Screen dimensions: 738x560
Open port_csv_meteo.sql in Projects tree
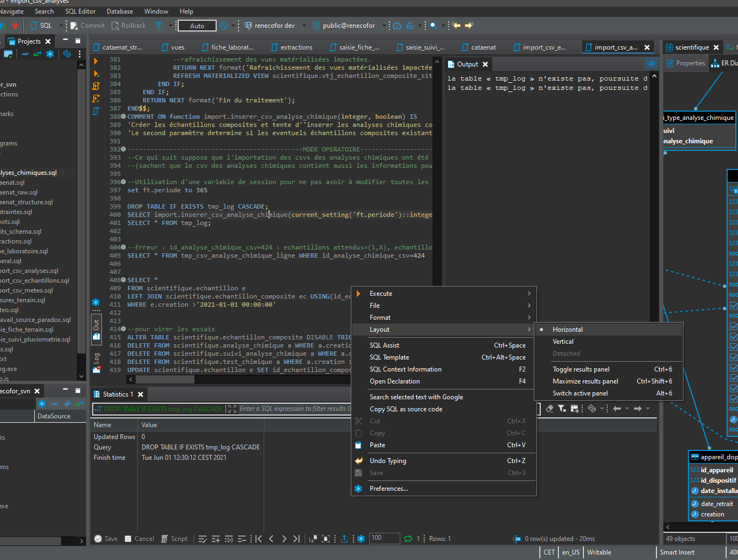click(x=27, y=290)
